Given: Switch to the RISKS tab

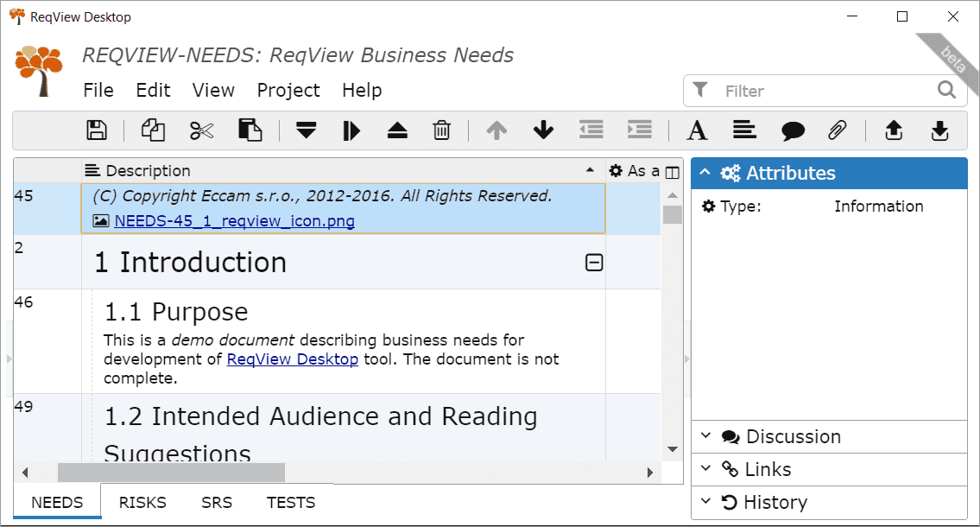Looking at the screenshot, I should pyautogui.click(x=142, y=503).
